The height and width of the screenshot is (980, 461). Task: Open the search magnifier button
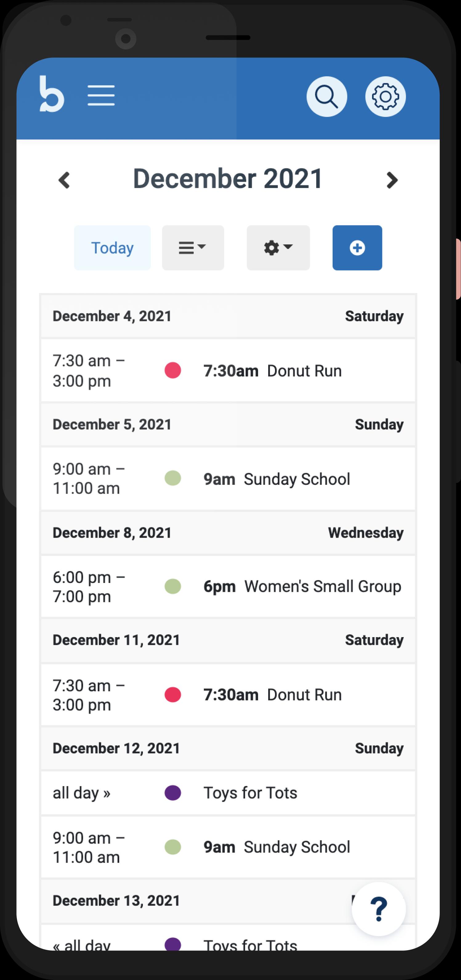pyautogui.click(x=327, y=97)
